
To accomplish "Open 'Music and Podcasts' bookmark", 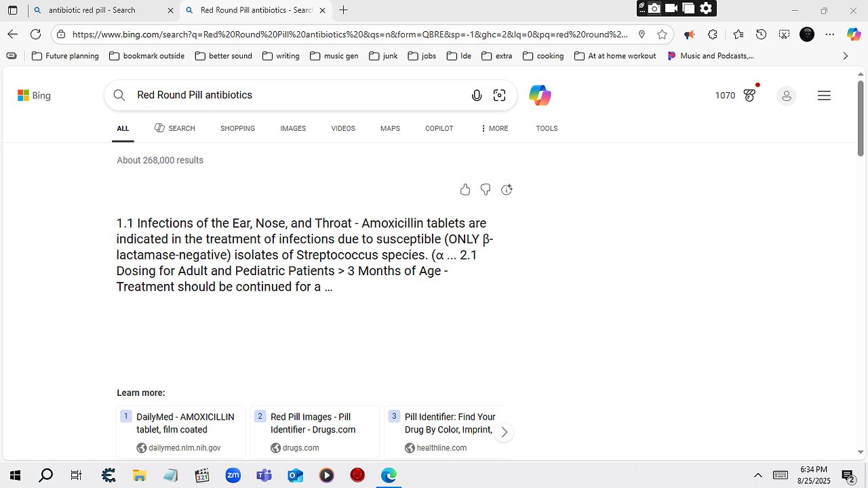I will pyautogui.click(x=710, y=56).
